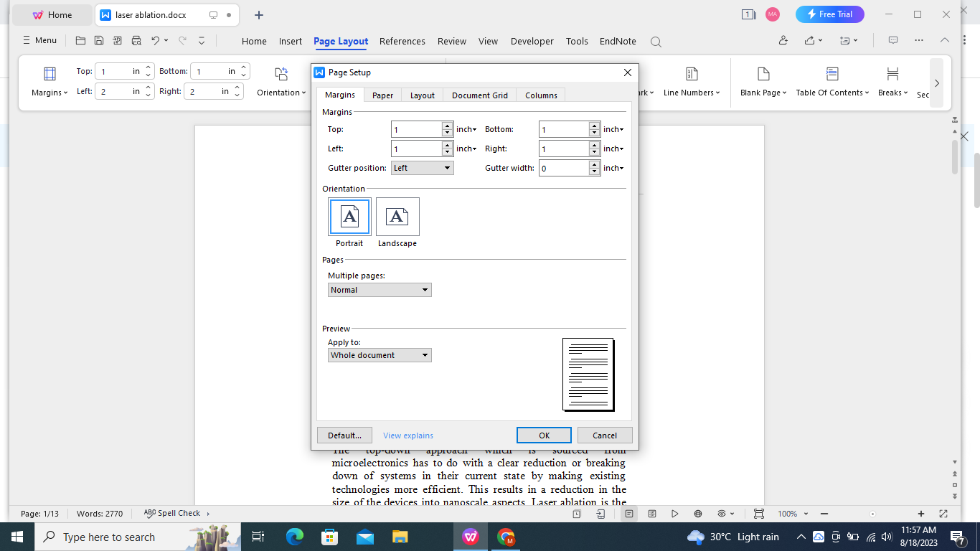Screen dimensions: 980x551
Task: Open the EndNote ribbon tab
Action: point(617,42)
